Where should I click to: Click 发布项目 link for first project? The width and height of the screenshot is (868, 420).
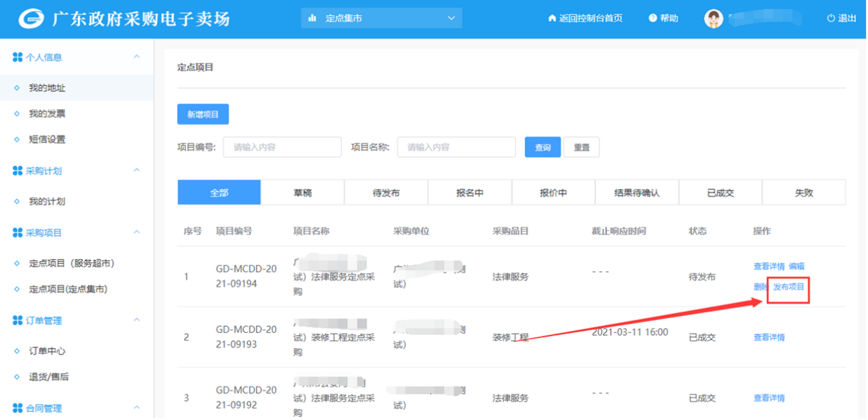pyautogui.click(x=788, y=287)
